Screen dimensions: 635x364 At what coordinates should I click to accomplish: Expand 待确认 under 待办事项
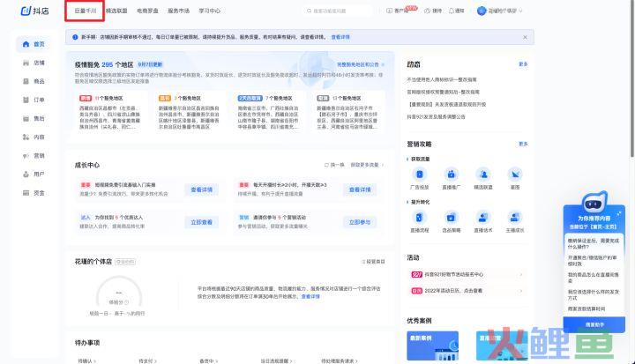coord(86,360)
